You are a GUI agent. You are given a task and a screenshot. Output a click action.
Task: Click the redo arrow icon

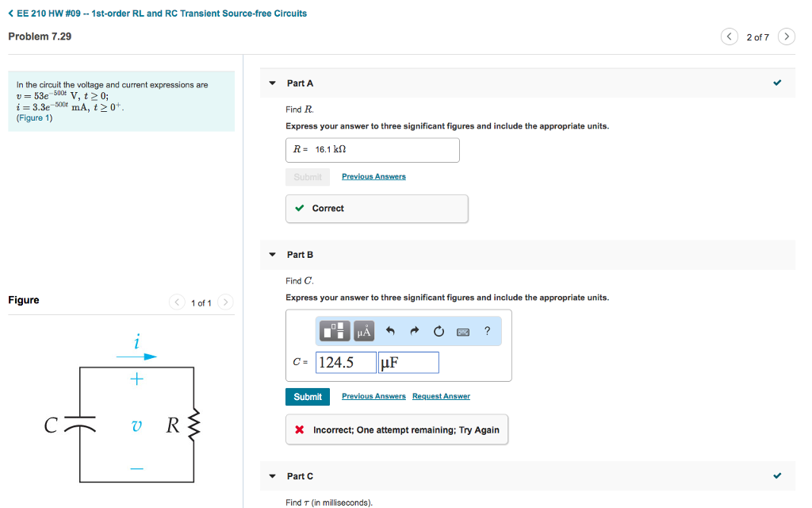pos(414,331)
